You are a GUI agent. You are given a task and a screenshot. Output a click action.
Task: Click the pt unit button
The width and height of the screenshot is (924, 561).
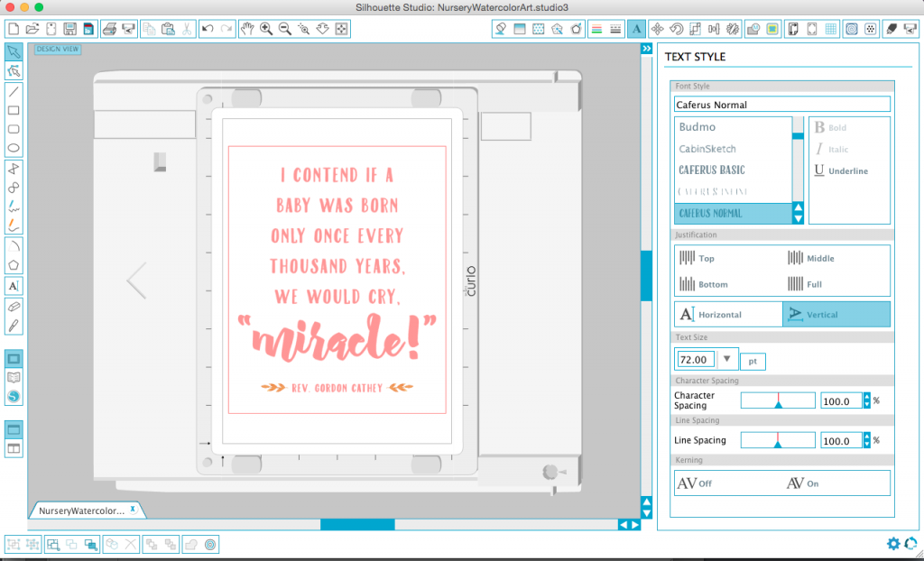(753, 362)
